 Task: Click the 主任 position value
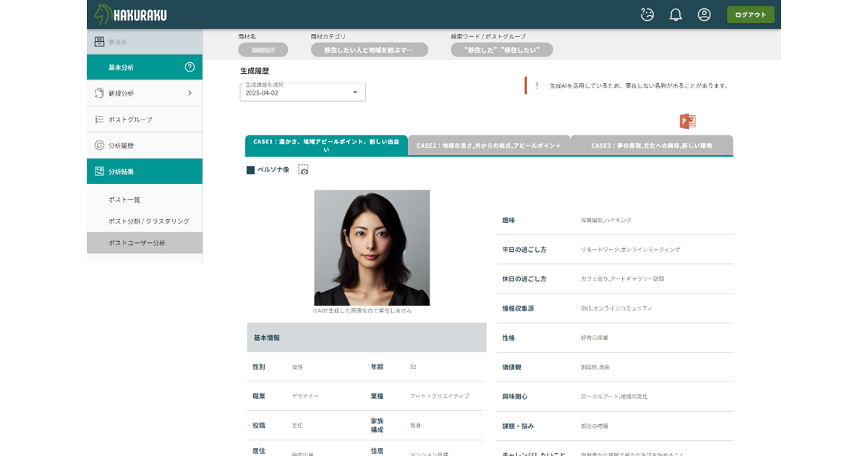(297, 426)
